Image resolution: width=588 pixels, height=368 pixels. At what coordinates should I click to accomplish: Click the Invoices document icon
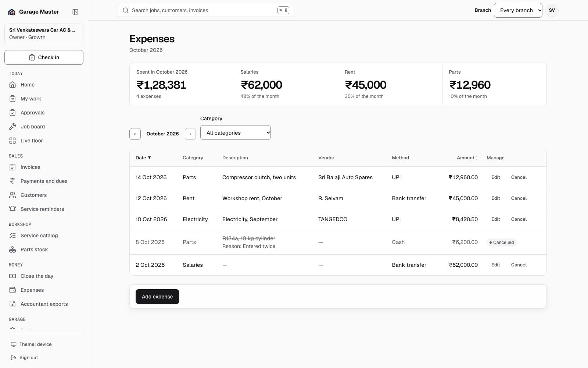12,167
